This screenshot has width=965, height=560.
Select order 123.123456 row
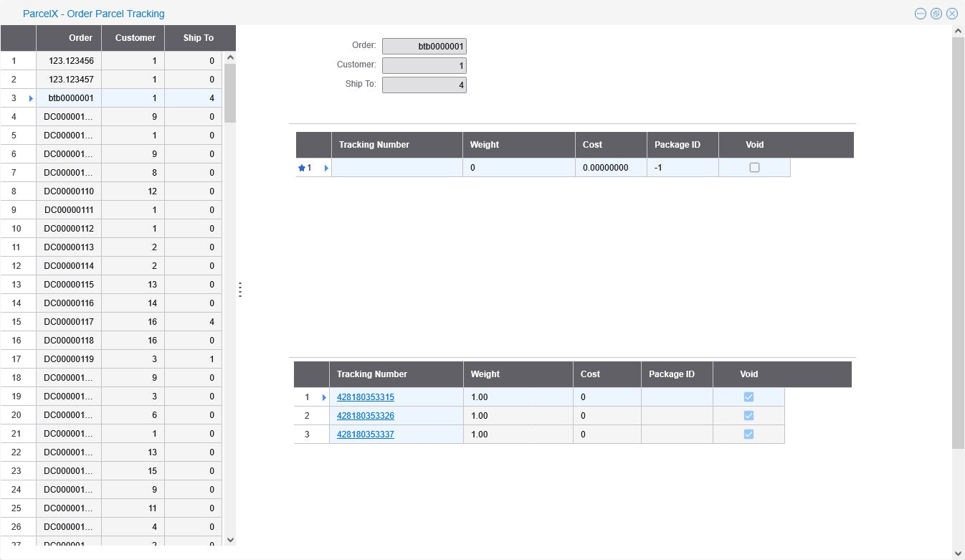point(71,61)
